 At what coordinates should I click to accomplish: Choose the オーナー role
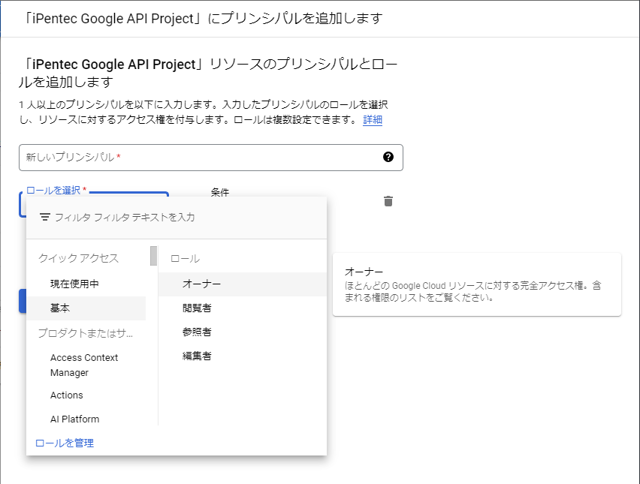click(242, 284)
